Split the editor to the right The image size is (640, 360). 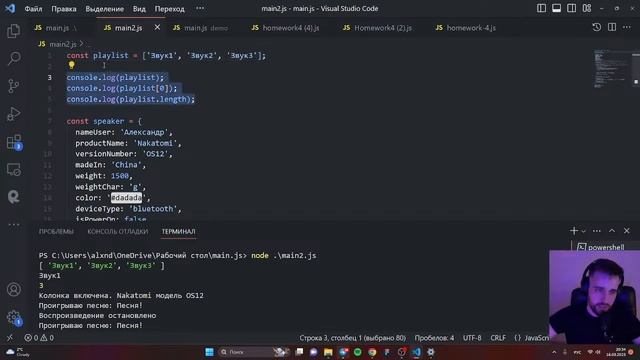[x=612, y=27]
